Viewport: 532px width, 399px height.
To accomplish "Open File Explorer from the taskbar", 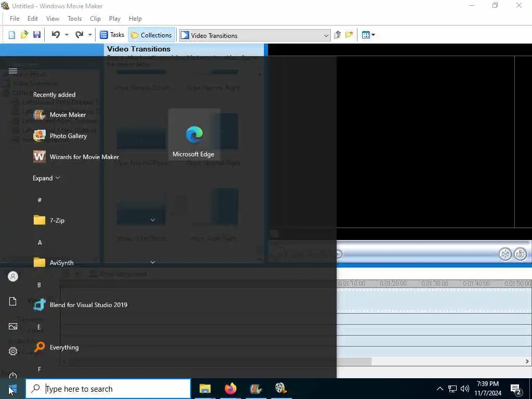I will [205, 389].
